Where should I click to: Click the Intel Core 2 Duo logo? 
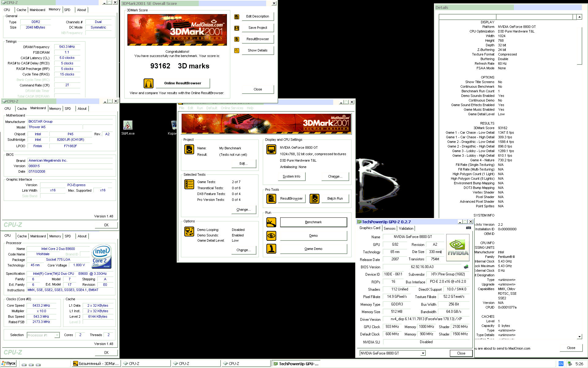point(102,257)
